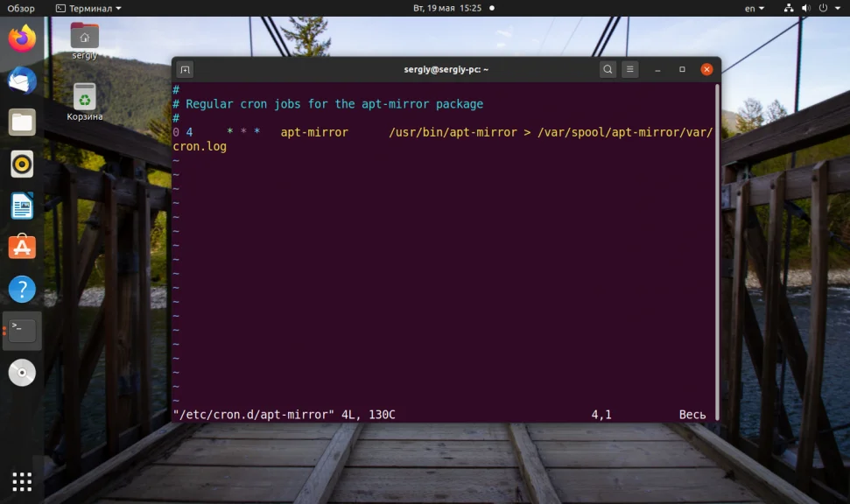Click the 'Весь' indicator in the vim status line
Screen dimensions: 850x504
[692, 415]
